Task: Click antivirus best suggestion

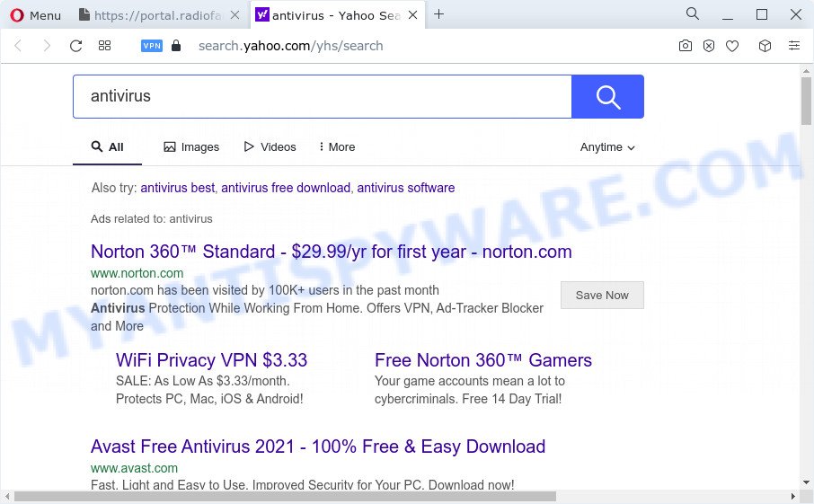Action: (178, 188)
